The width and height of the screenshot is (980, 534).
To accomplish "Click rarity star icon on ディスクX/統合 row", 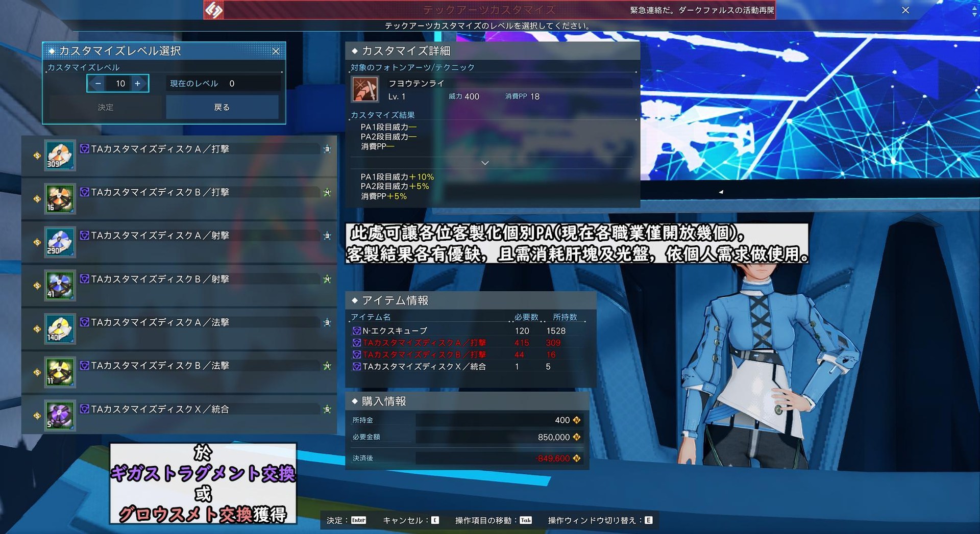I will click(x=327, y=410).
